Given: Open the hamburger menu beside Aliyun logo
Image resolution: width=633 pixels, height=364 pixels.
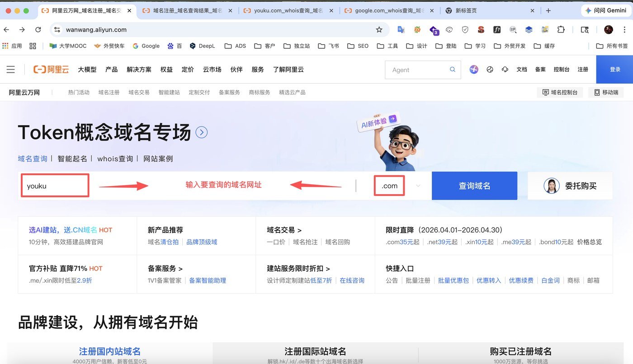Looking at the screenshot, I should [10, 69].
